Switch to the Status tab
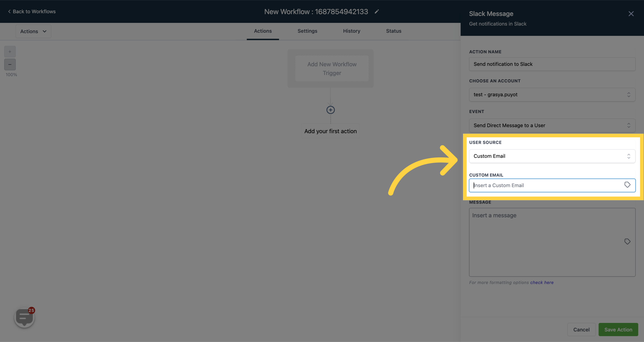 click(394, 31)
